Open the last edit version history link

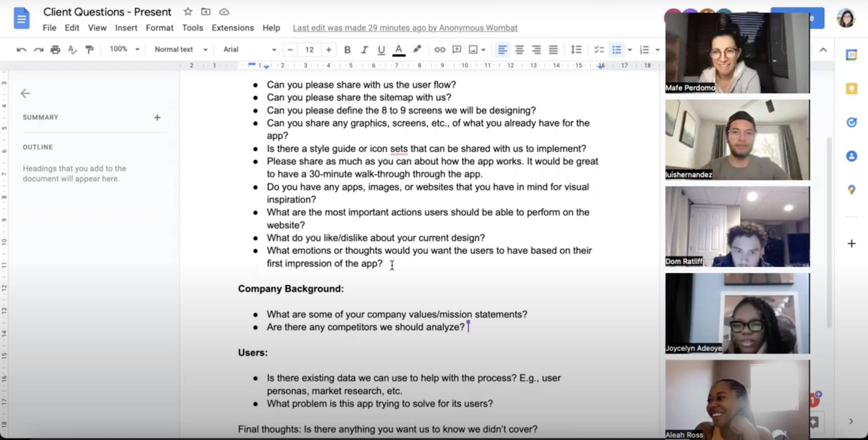click(x=405, y=28)
